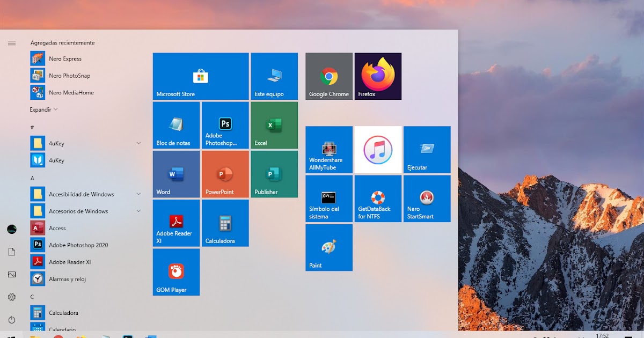Image resolution: width=644 pixels, height=338 pixels.
Task: Open iTunes from its tile
Action: click(x=378, y=149)
